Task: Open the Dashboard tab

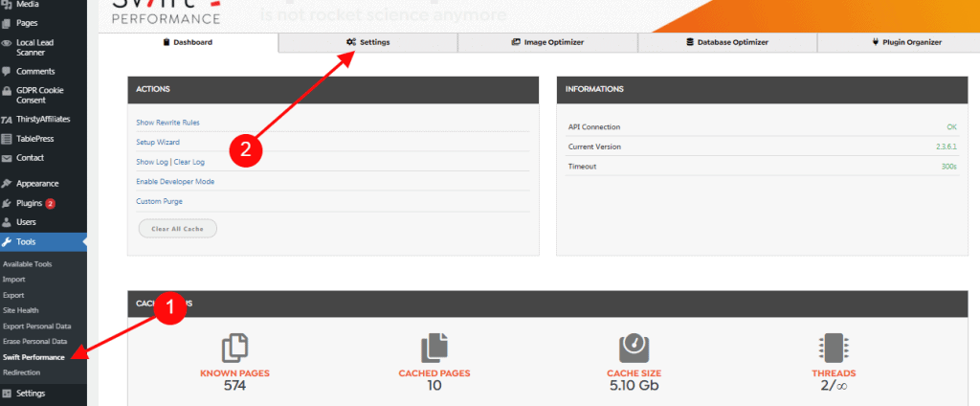Action: pyautogui.click(x=189, y=42)
